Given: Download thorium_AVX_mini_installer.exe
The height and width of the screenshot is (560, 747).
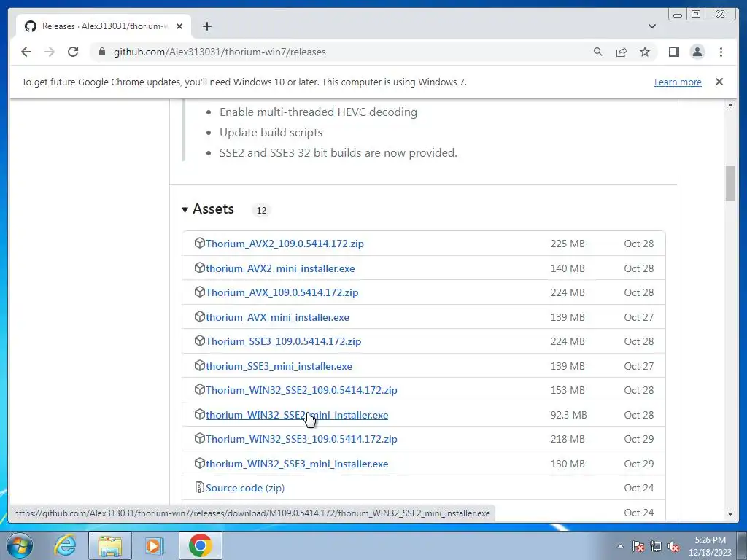Looking at the screenshot, I should [x=277, y=317].
